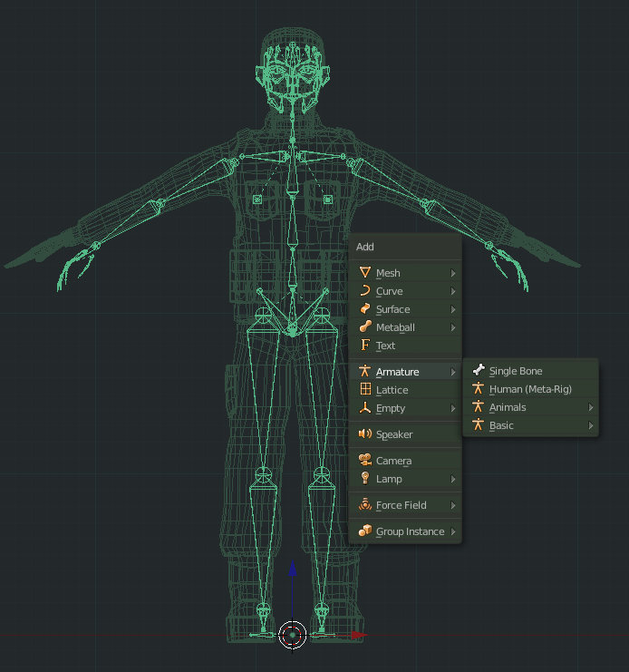Expand the Basic submenu arrow
This screenshot has width=629, height=672.
[x=590, y=425]
